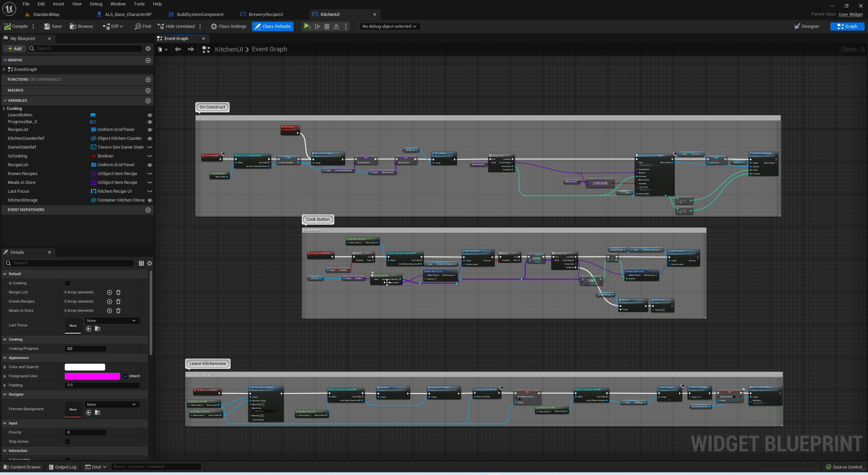Click Find in blueprint toolbar
The height and width of the screenshot is (475, 868).
(x=143, y=26)
